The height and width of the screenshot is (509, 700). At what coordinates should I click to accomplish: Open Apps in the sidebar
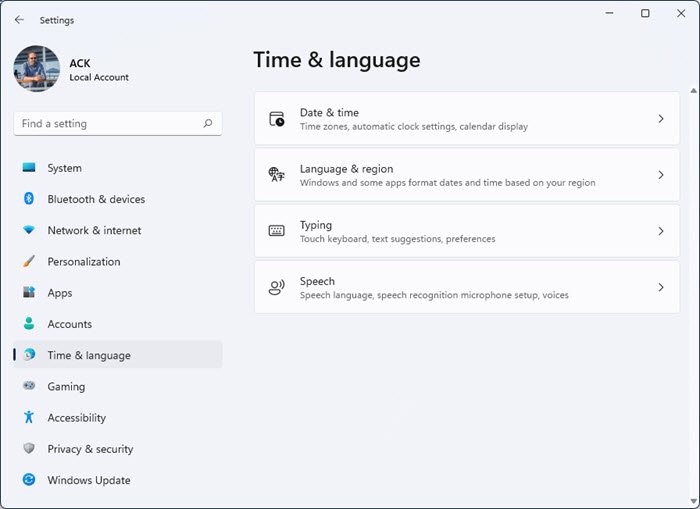[60, 293]
